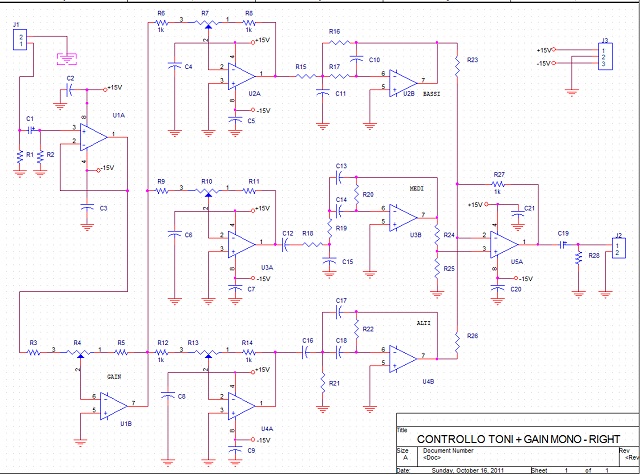Select the R10 potentiometer
Image resolution: width=640 pixels, height=475 pixels.
[x=207, y=189]
